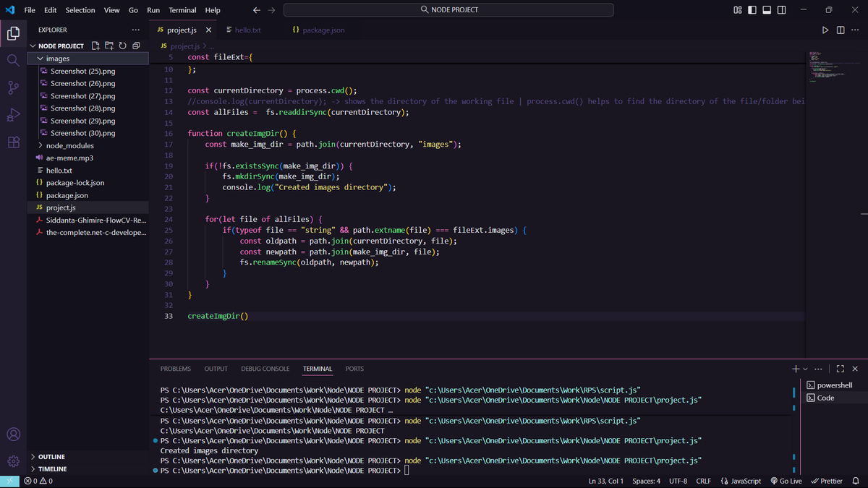
Task: Click the New Folder icon in Explorer
Action: pyautogui.click(x=109, y=46)
